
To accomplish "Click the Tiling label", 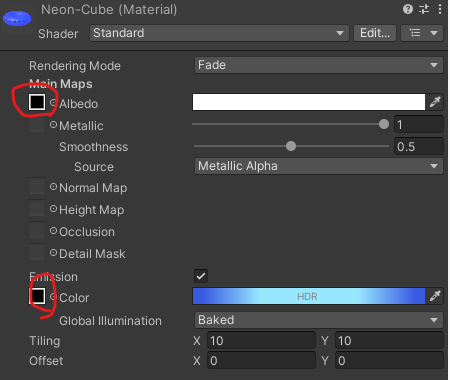I will tap(45, 341).
